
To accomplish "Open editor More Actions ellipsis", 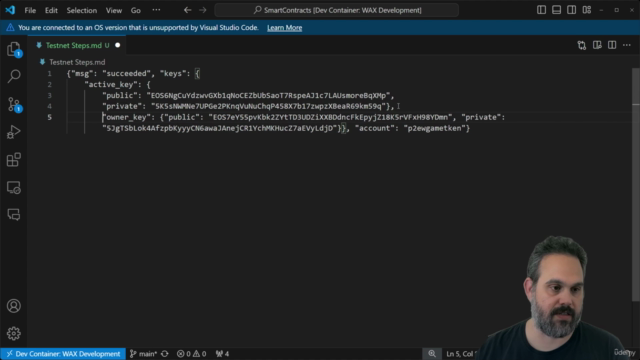I will (x=627, y=45).
